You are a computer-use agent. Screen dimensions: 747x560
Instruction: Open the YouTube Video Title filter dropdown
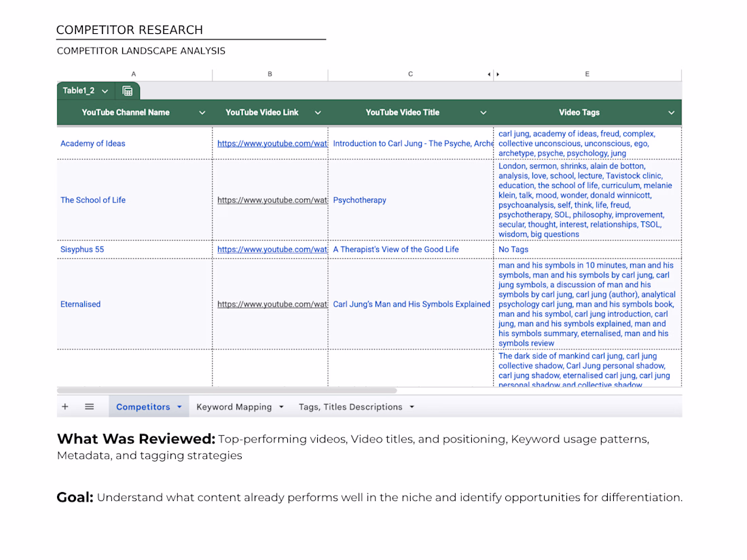coord(483,113)
